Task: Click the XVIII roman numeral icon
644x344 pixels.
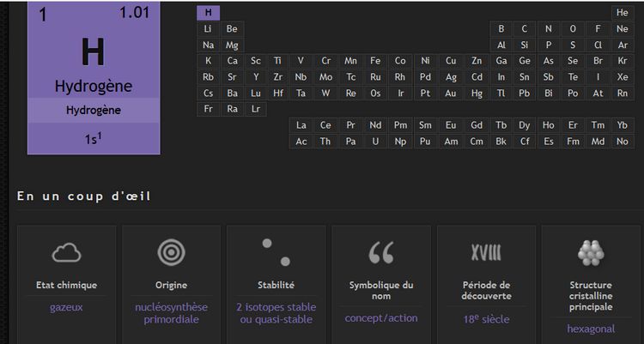Action: click(x=486, y=251)
